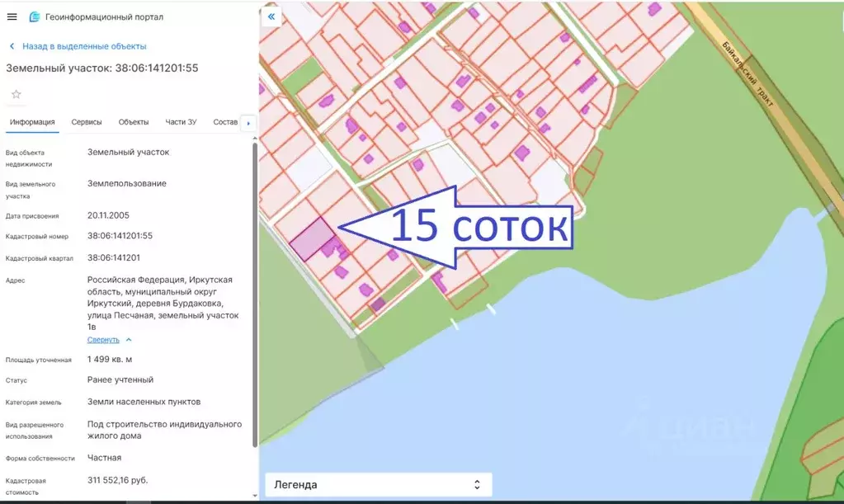Screen dimensions: 844x504
Task: Click the address text with деревня Бурдаковка
Action: click(x=163, y=304)
